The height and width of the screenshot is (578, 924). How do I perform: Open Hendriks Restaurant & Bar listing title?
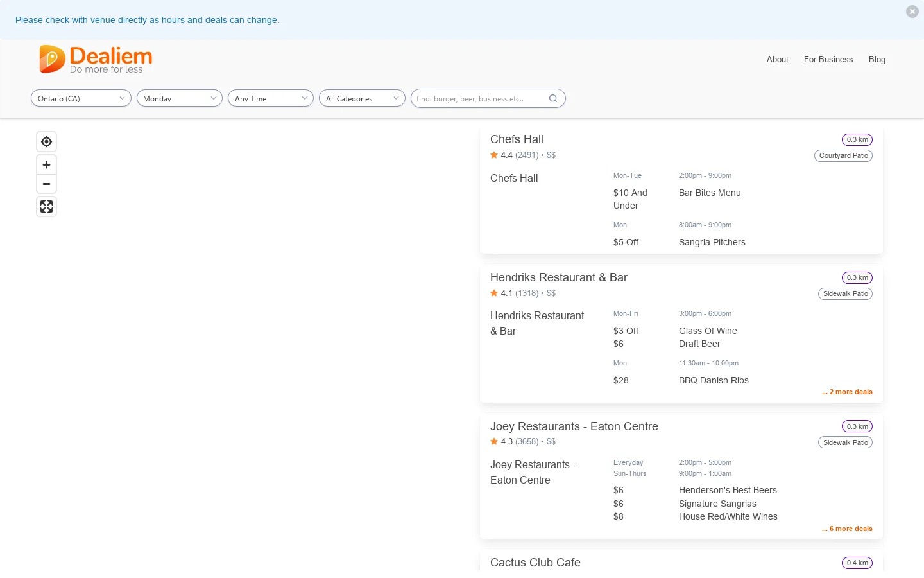click(x=559, y=277)
